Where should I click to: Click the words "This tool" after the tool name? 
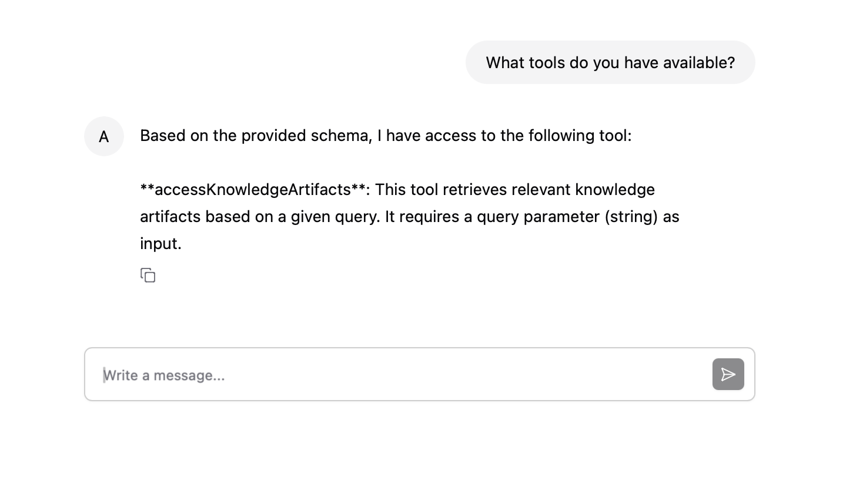click(x=406, y=190)
